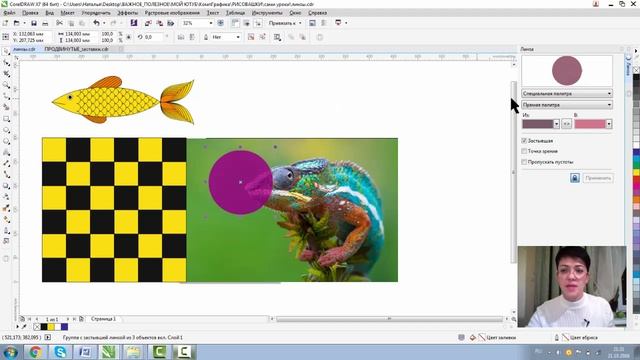Screen dimensions: 640x360
Task: Select the Crop tool in the toolbox
Action: tap(6, 74)
